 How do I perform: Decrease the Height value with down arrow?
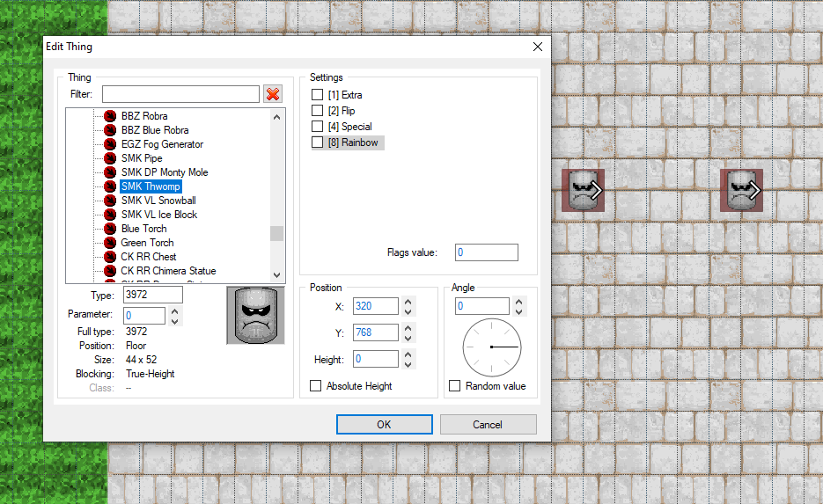click(408, 363)
